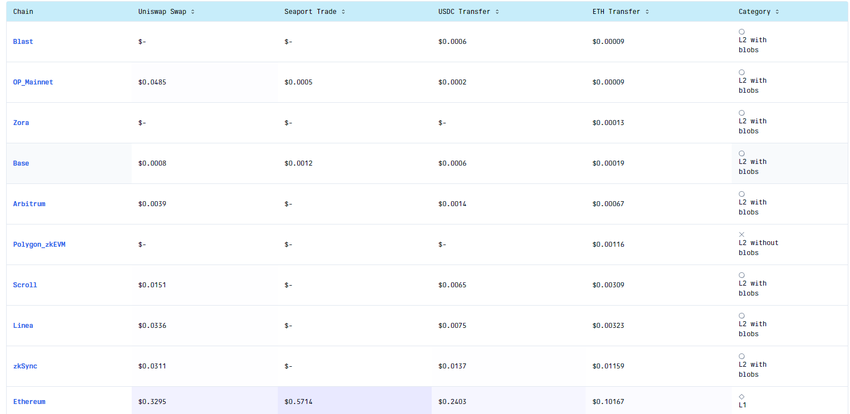Click the circle icon in zkSync row
850x414 pixels.
[742, 356]
